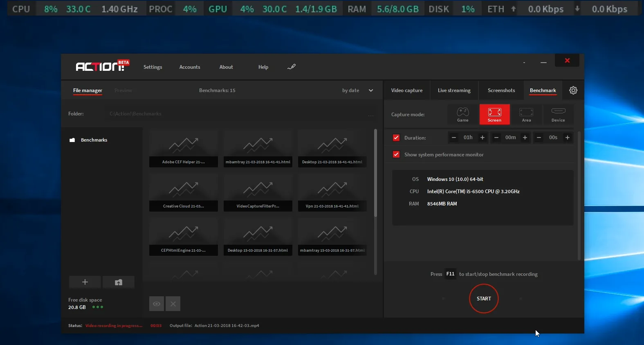Switch to Video capture tab
This screenshot has height=345, width=644.
tap(407, 90)
